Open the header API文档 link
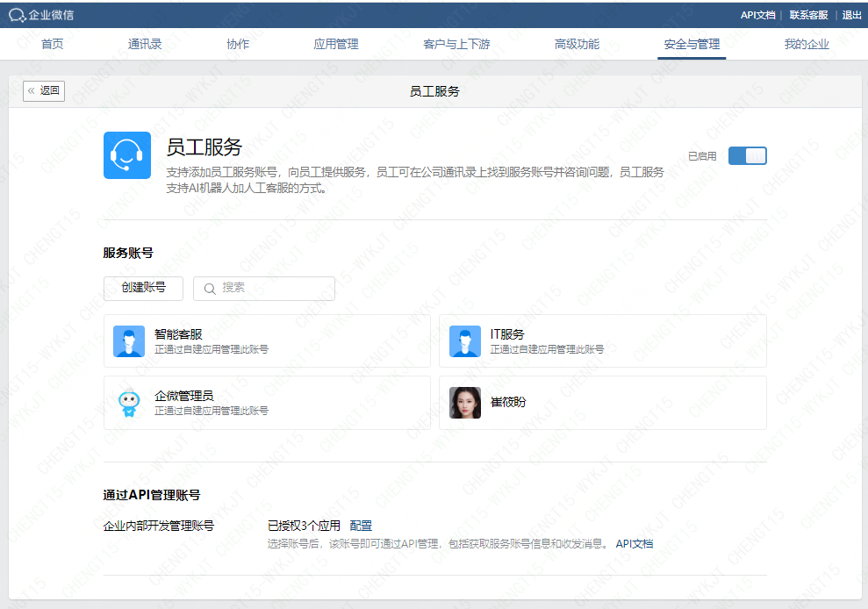The width and height of the screenshot is (868, 609). (757, 16)
